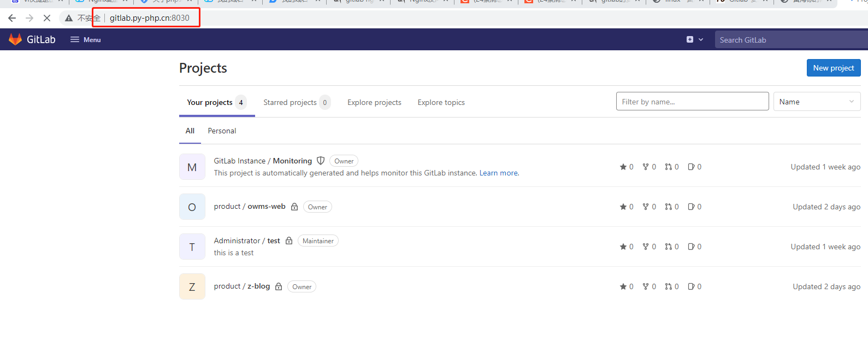Click the forks icon for Monitoring
Image resolution: width=868 pixels, height=340 pixels.
646,167
